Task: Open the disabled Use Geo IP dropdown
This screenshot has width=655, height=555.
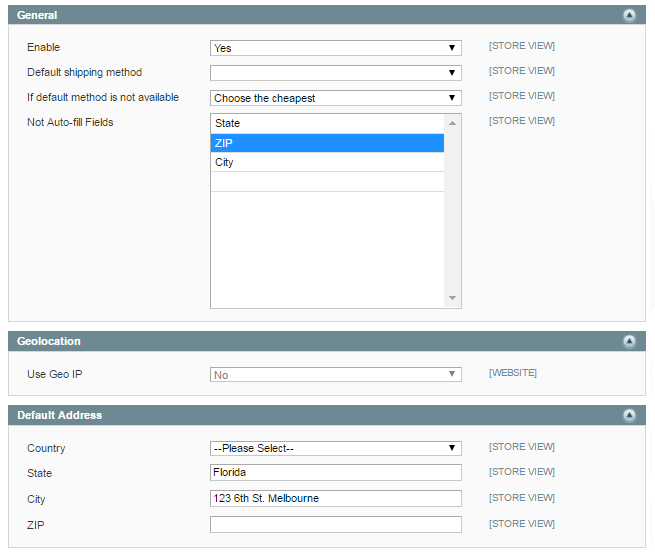Action: coord(335,375)
